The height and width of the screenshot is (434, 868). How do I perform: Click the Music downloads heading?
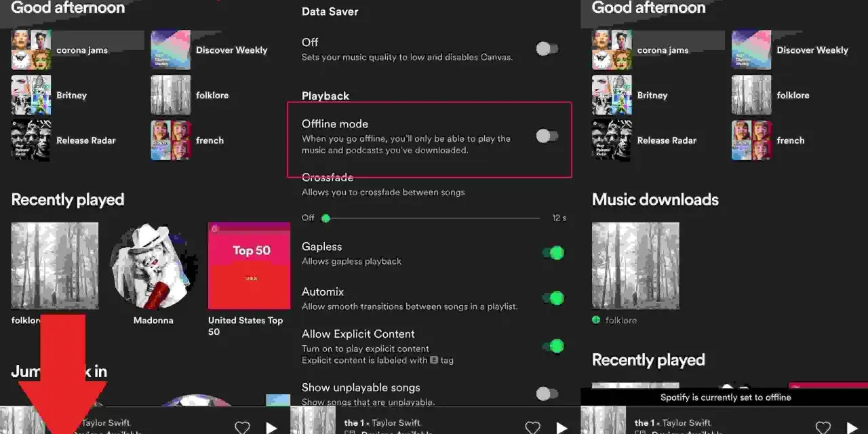tap(655, 199)
